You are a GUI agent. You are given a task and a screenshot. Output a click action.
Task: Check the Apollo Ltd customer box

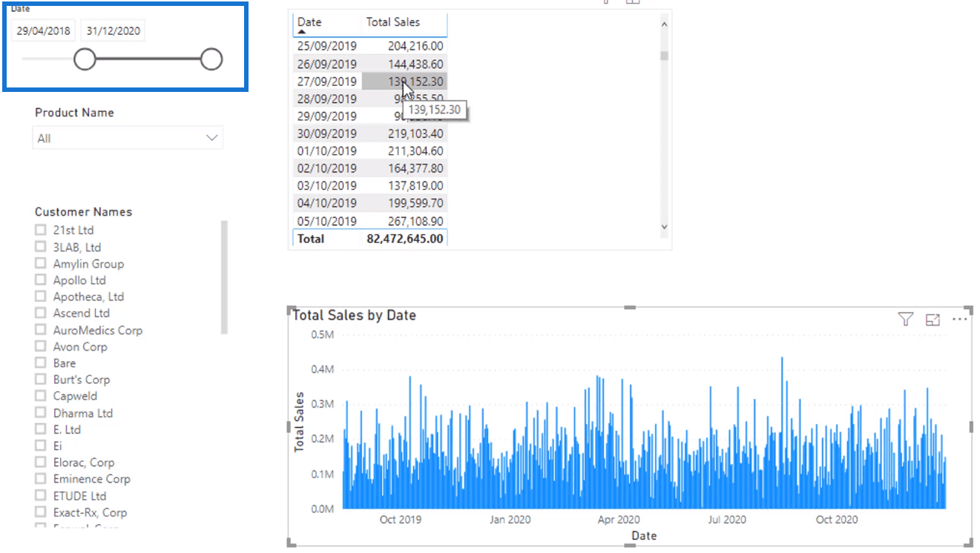click(41, 280)
